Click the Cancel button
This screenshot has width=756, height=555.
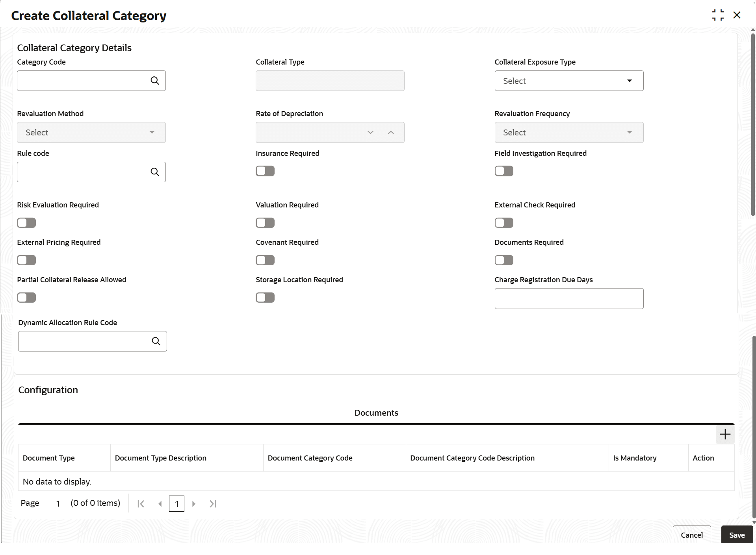(x=691, y=535)
